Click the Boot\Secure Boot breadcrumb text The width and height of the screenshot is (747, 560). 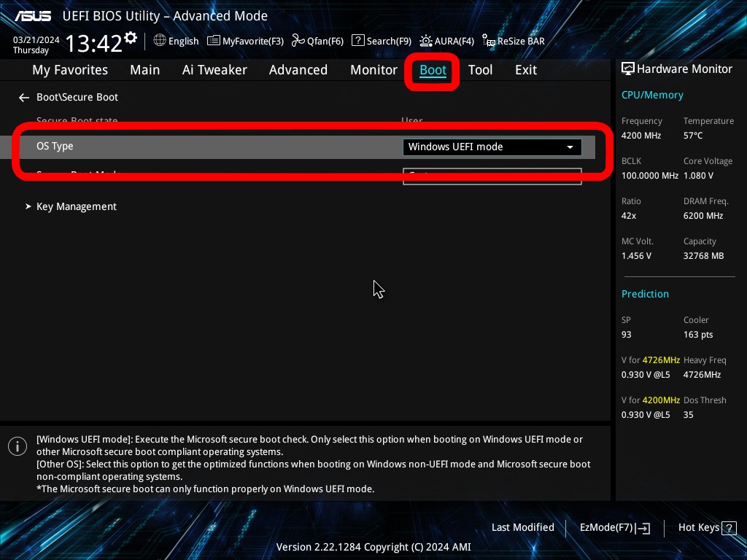[x=77, y=97]
